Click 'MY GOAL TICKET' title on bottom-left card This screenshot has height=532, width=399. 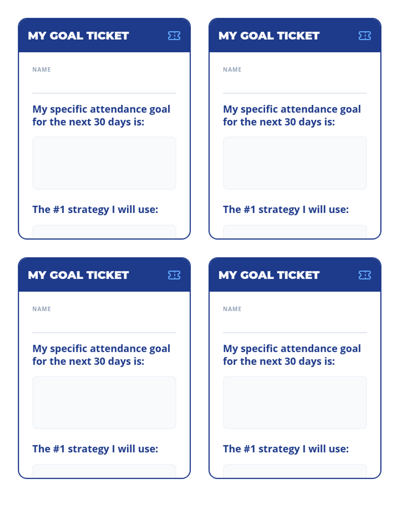tap(78, 275)
